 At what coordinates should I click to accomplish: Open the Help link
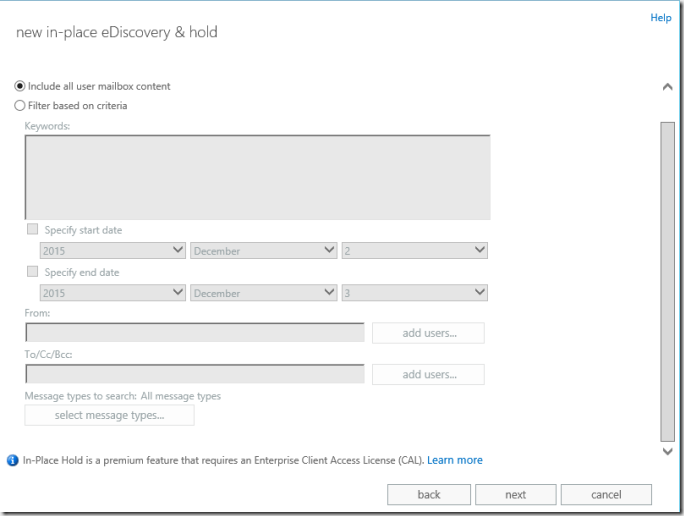point(660,18)
